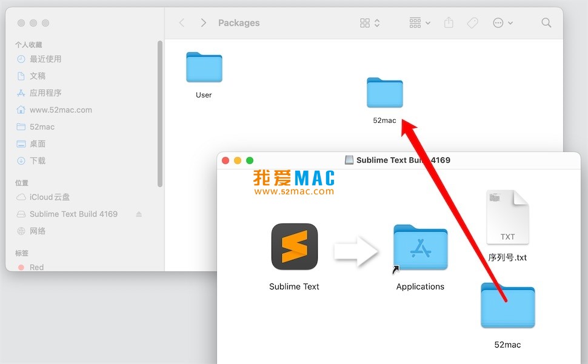This screenshot has height=364, width=588.
Task: Minimize the Sublime Text Build 4169 window
Action: 238,160
